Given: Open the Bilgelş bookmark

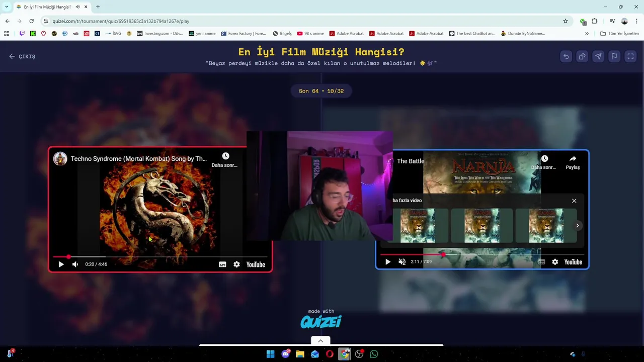Looking at the screenshot, I should pos(282,34).
